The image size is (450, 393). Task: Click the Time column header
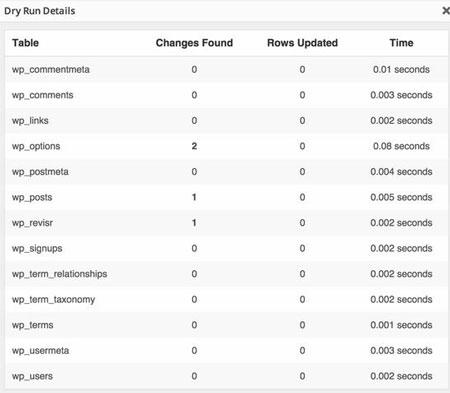tap(401, 43)
